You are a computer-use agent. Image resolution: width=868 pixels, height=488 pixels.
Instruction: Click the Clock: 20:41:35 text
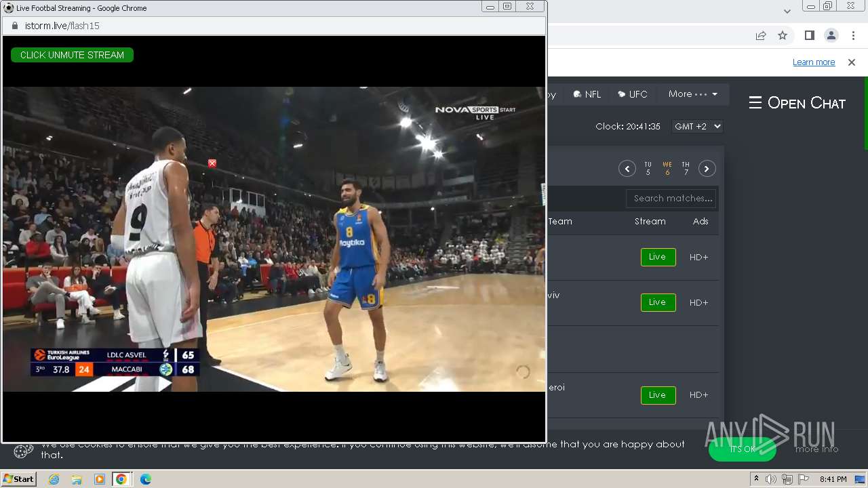(x=628, y=127)
